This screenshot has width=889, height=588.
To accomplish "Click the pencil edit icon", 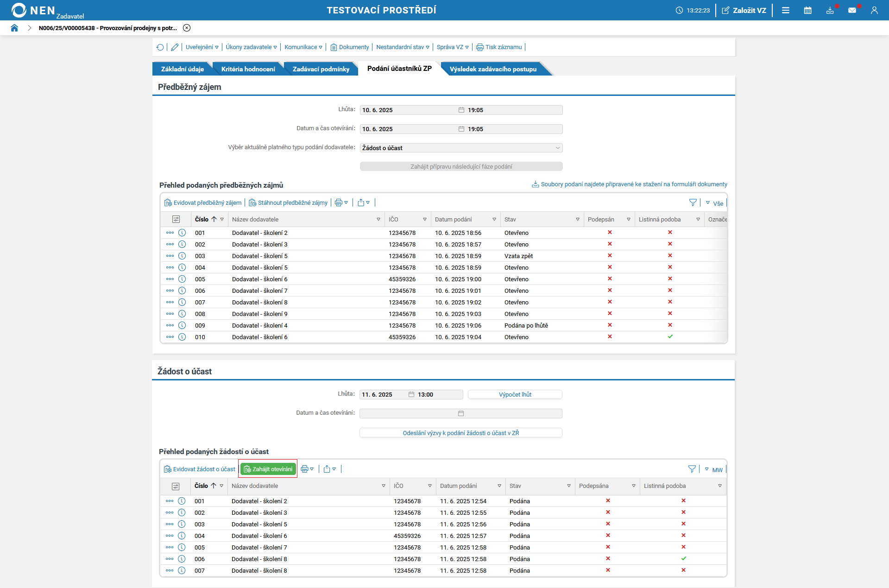I will pos(175,47).
